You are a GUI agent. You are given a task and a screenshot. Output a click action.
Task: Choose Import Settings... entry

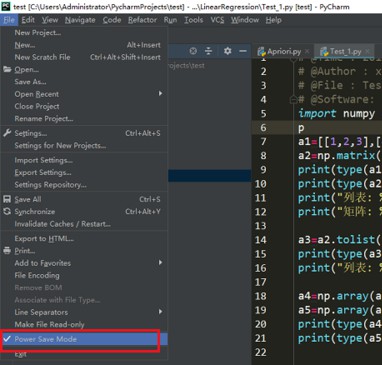pos(83,160)
